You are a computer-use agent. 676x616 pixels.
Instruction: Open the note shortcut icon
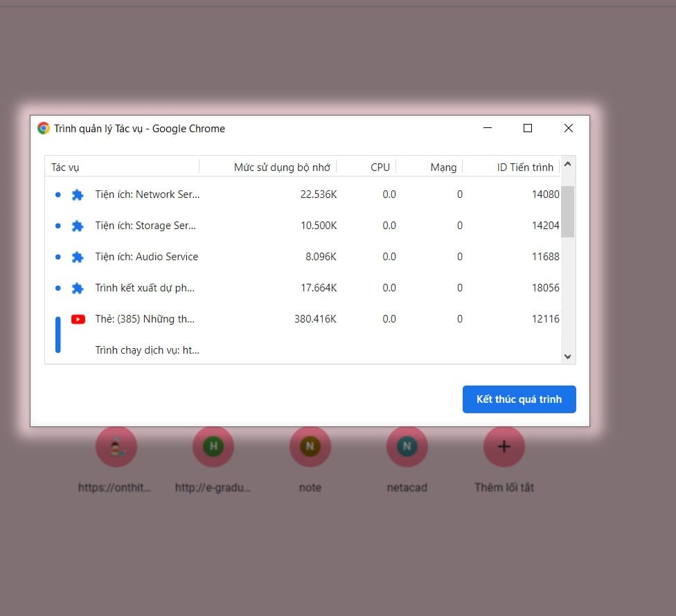tap(310, 446)
